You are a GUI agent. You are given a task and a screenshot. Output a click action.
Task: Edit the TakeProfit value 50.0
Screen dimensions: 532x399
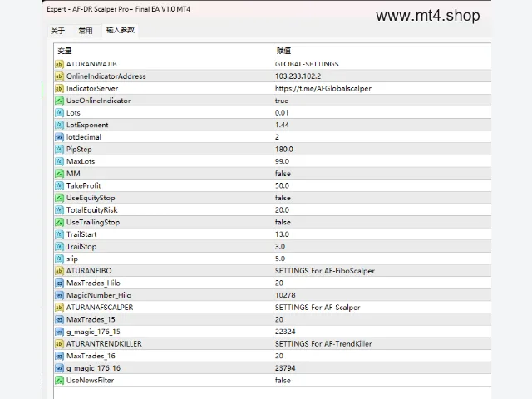pyautogui.click(x=282, y=185)
